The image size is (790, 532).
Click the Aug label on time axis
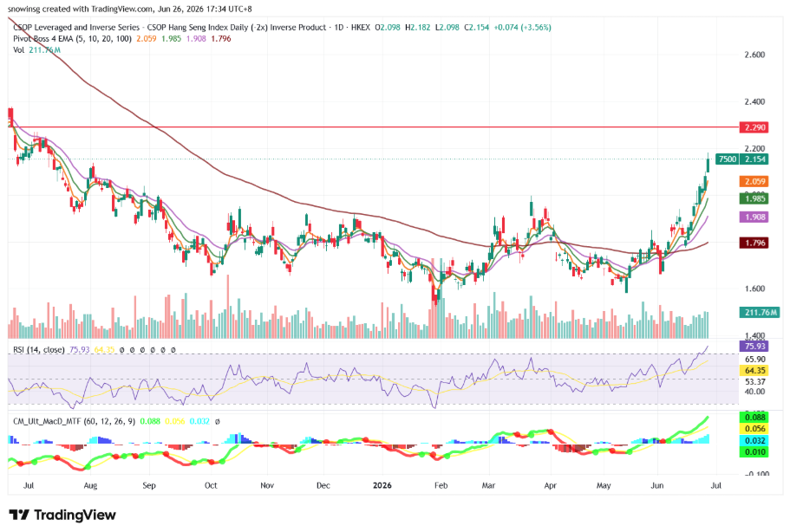click(x=90, y=486)
